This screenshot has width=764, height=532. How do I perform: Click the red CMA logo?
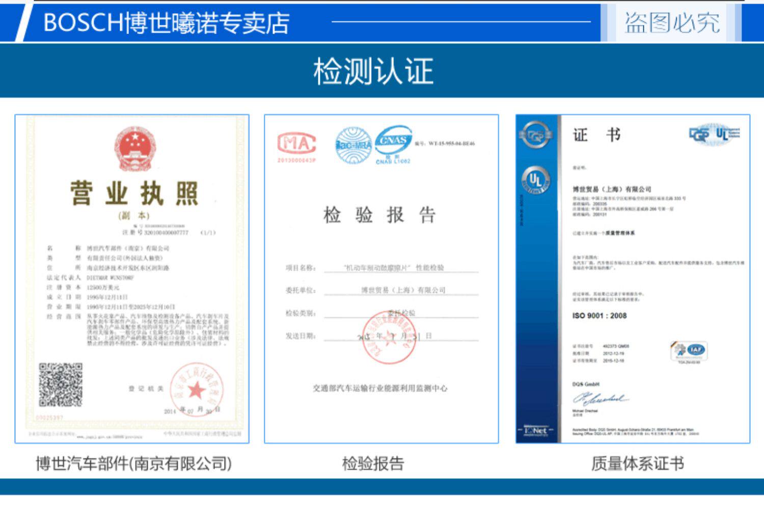click(x=296, y=143)
